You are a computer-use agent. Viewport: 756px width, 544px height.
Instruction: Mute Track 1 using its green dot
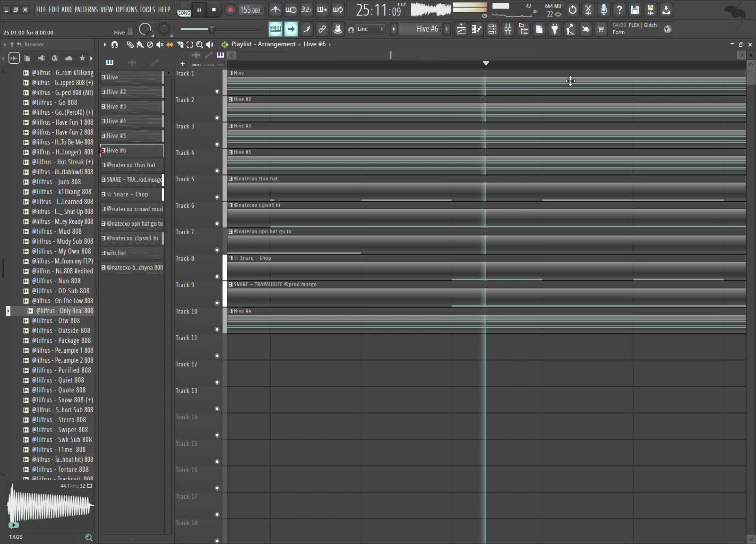point(217,91)
